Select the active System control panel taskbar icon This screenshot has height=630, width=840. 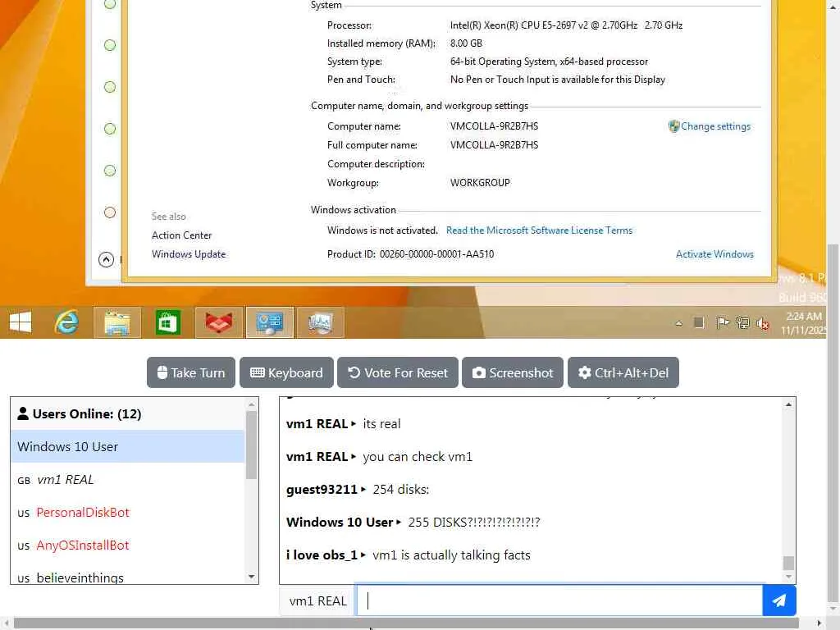click(x=269, y=322)
